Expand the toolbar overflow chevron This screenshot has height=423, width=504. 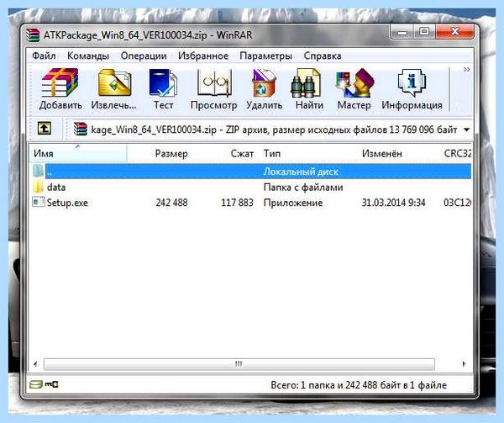pos(467,70)
